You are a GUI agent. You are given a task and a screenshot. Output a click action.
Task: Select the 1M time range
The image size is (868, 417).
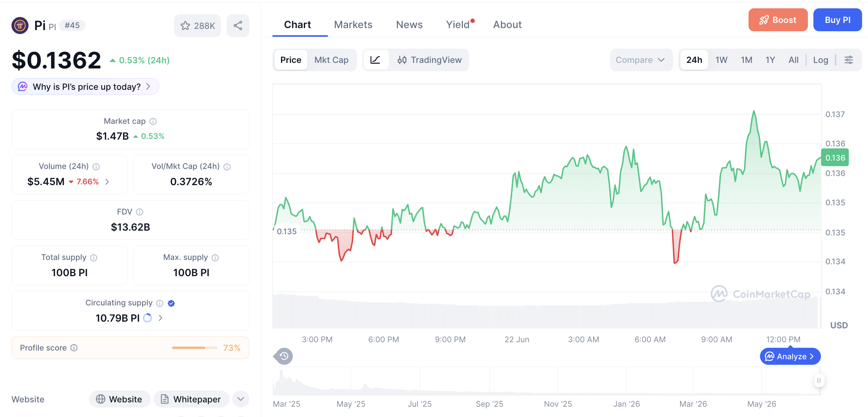(747, 60)
